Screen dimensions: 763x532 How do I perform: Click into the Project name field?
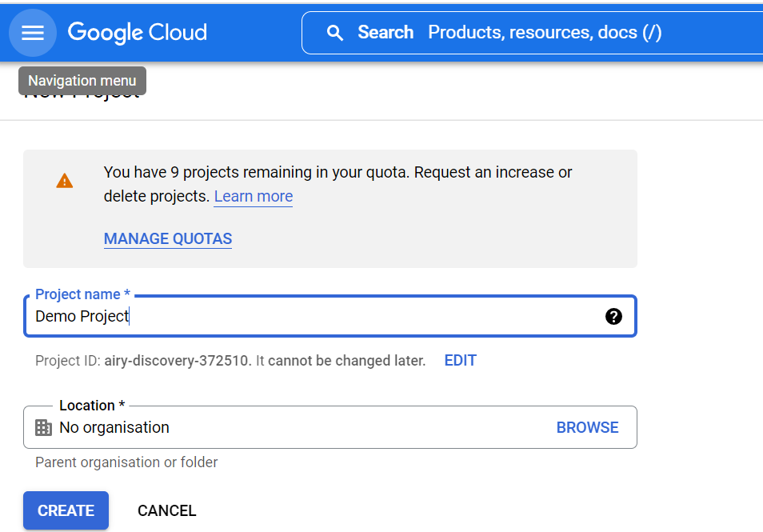(x=320, y=316)
